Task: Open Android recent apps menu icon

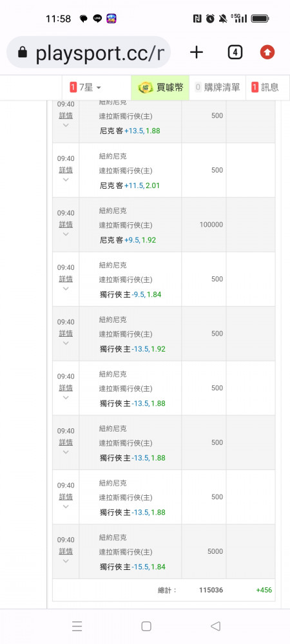Action: click(x=77, y=626)
